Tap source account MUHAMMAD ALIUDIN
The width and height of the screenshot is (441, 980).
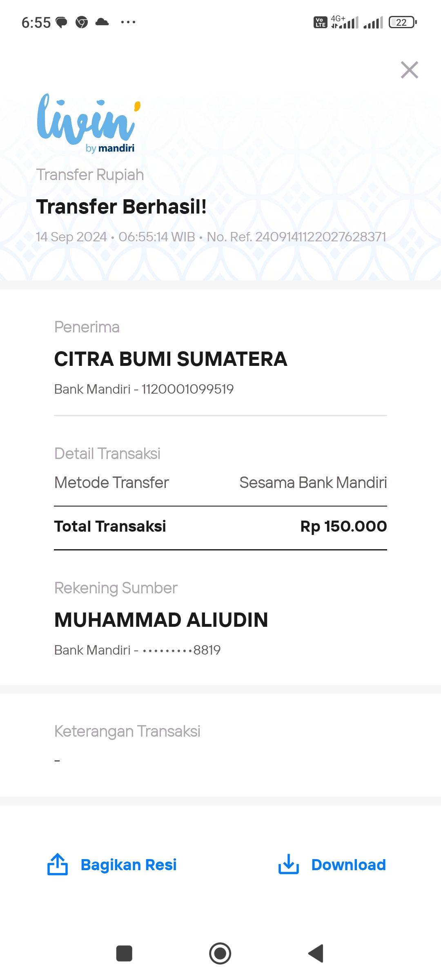161,620
